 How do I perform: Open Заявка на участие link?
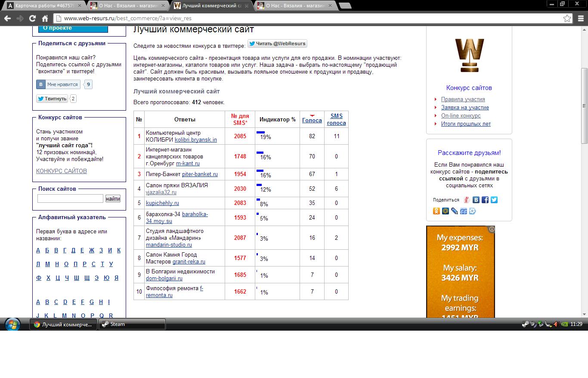[465, 107]
